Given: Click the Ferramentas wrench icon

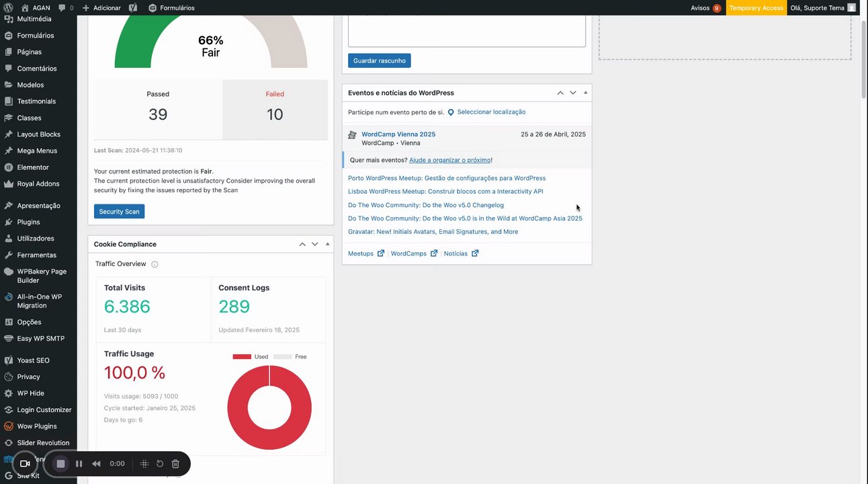Looking at the screenshot, I should coord(8,255).
